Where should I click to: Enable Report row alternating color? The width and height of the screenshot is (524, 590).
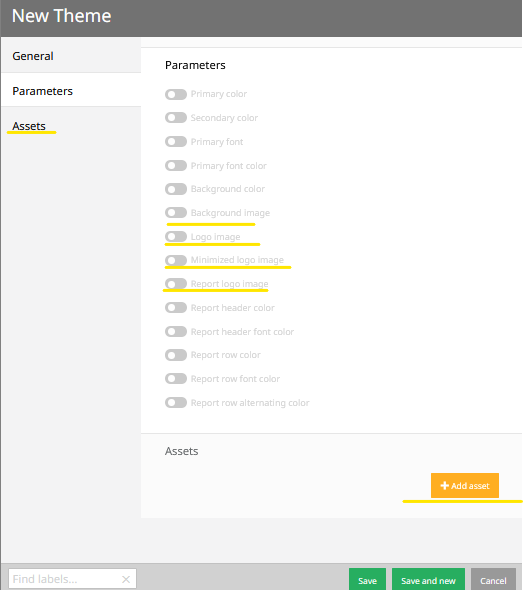coord(176,403)
